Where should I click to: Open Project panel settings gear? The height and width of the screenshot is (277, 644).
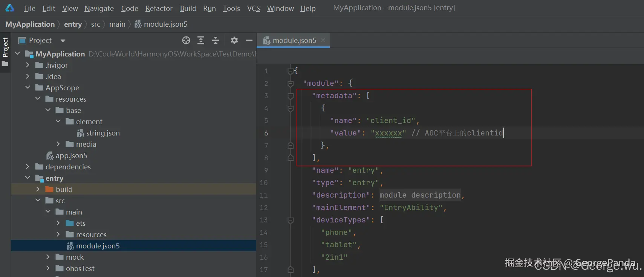(x=234, y=40)
